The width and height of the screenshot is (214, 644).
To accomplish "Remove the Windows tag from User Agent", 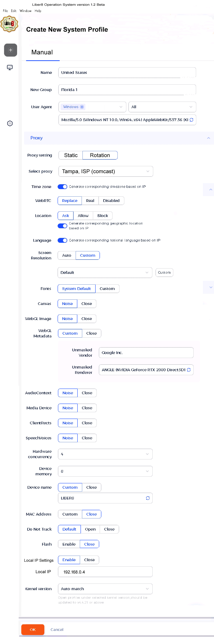I will [82, 107].
